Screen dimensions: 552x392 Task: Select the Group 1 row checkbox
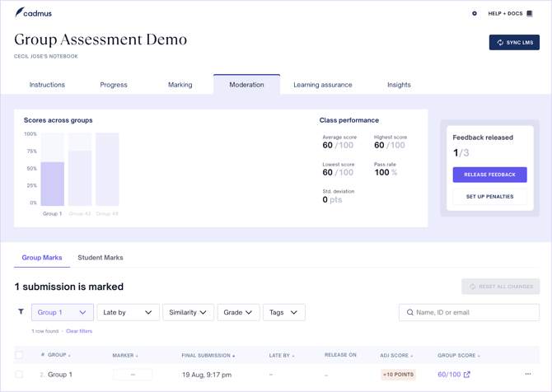click(x=19, y=375)
